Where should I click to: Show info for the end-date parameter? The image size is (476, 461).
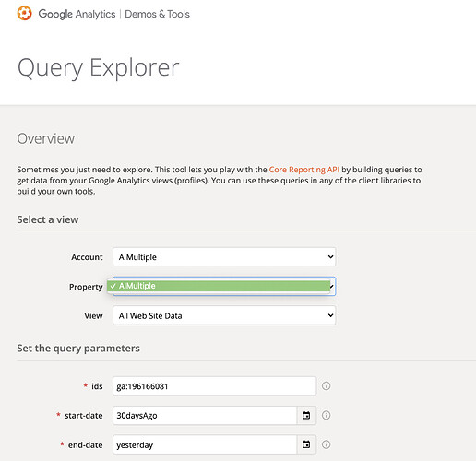pos(326,444)
